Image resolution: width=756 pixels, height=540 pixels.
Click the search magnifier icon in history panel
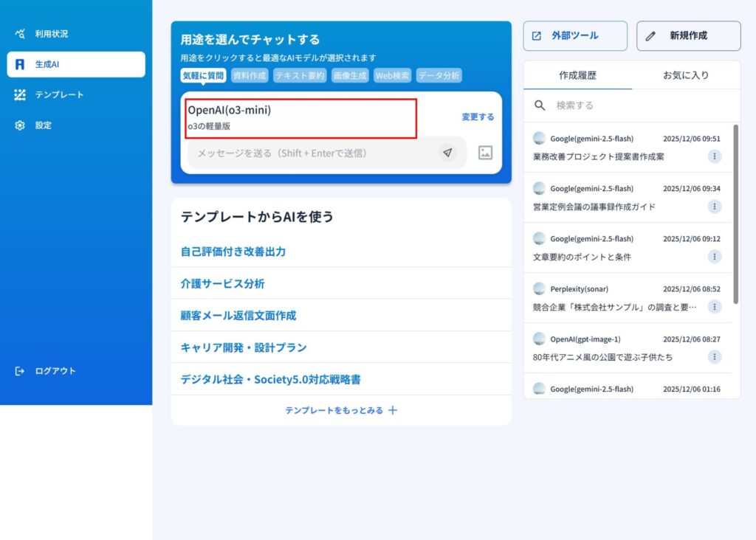(540, 105)
